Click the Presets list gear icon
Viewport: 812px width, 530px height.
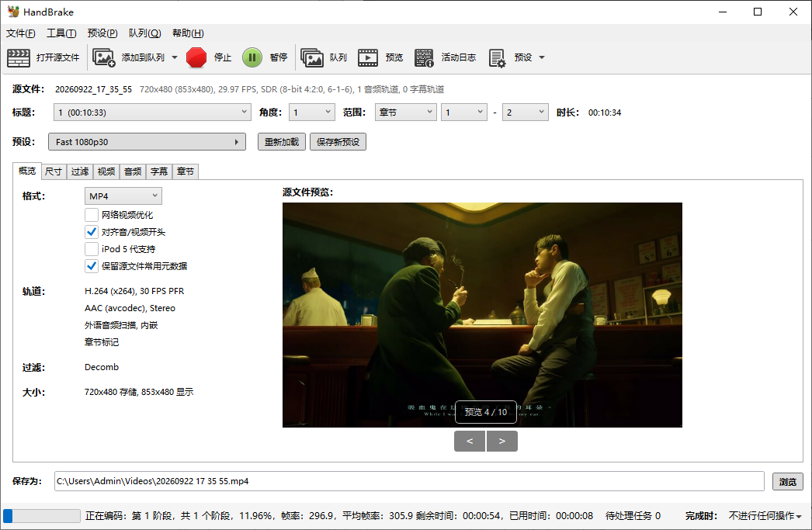click(x=497, y=58)
